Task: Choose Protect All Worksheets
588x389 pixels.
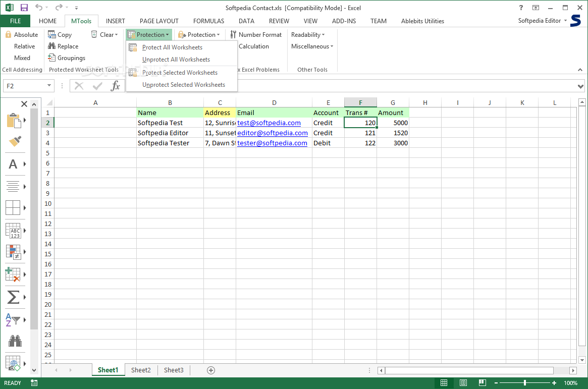Action: (x=182, y=47)
